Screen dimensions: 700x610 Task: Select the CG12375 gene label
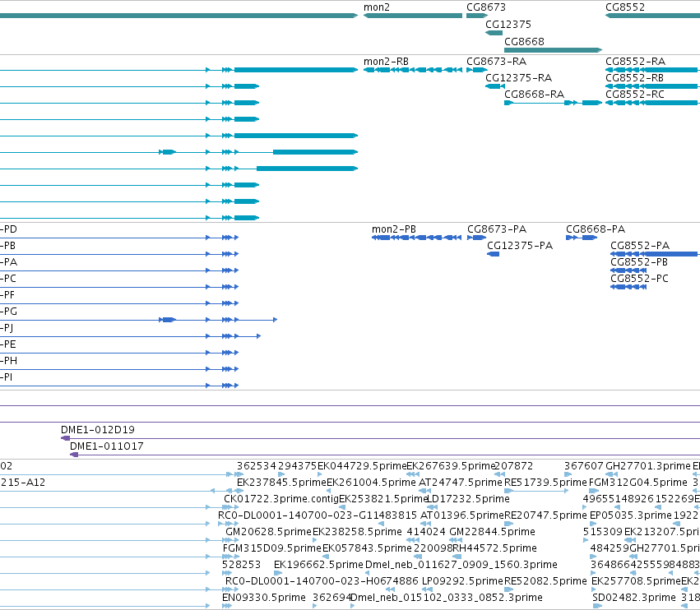(x=508, y=24)
